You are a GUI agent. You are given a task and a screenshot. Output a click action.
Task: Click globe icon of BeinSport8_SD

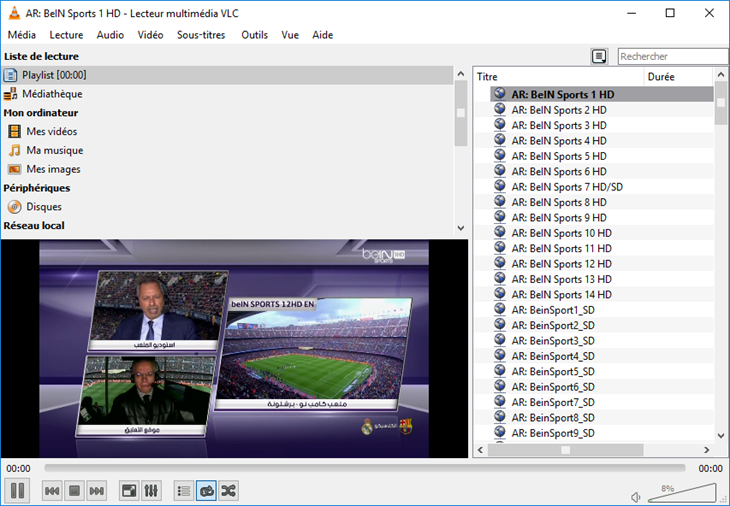tap(500, 416)
